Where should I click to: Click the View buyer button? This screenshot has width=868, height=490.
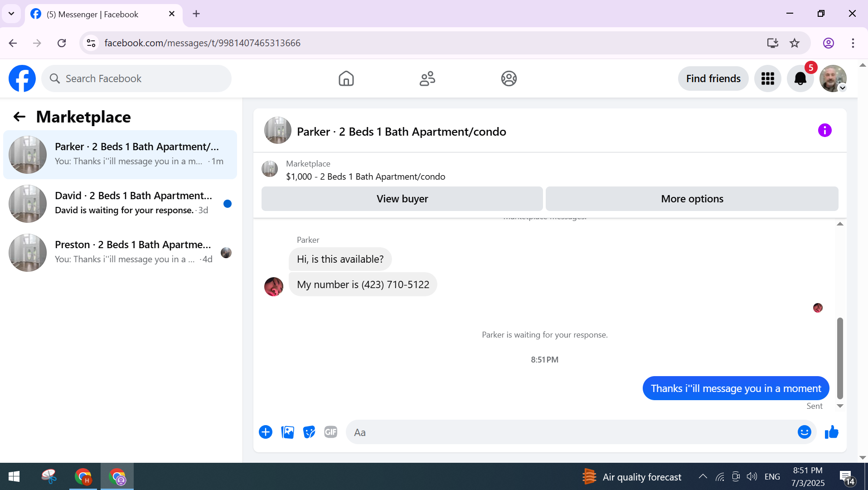(x=402, y=199)
